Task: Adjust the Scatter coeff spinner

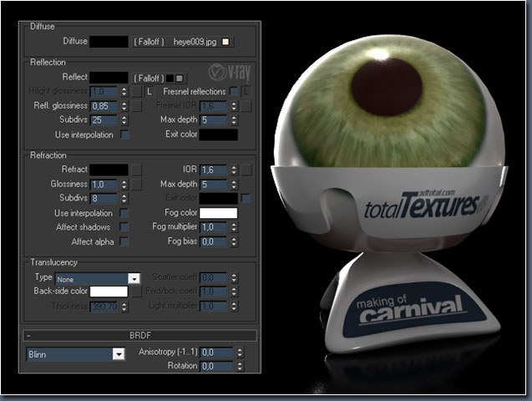Action: 234,278
